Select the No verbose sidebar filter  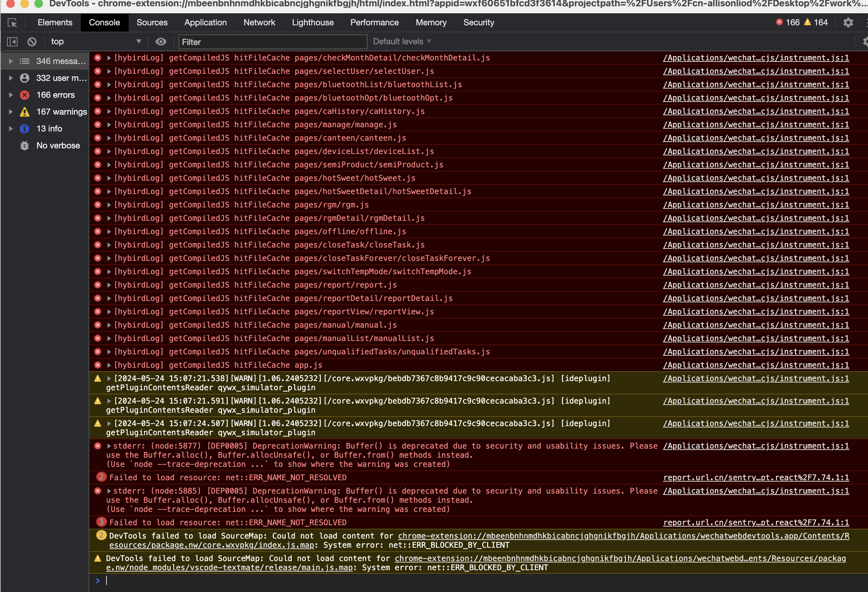point(58,146)
